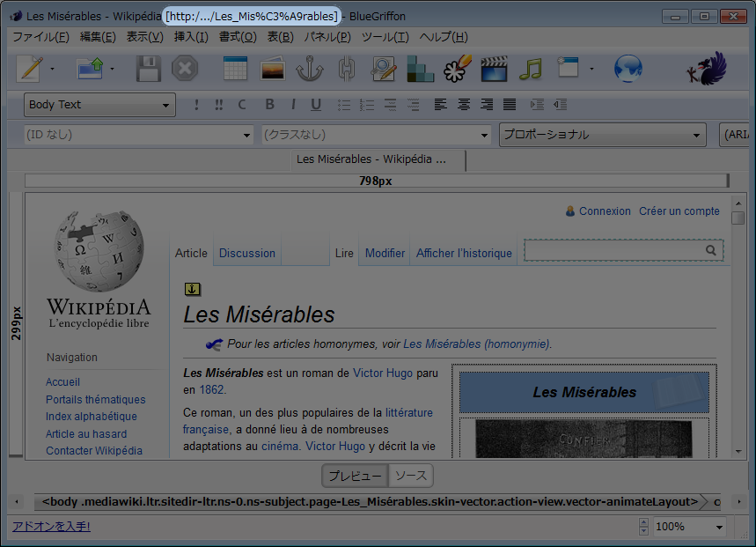Indent the text
The width and height of the screenshot is (756, 547).
tap(537, 104)
